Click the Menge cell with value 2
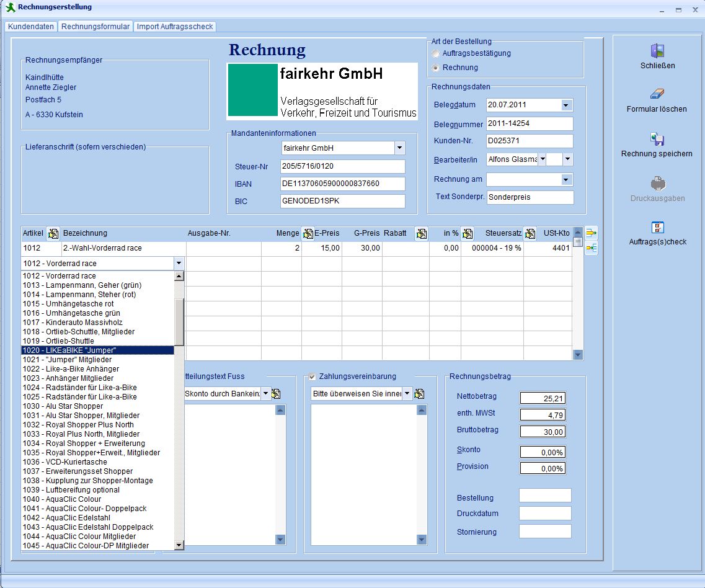This screenshot has height=588, width=705. click(281, 248)
